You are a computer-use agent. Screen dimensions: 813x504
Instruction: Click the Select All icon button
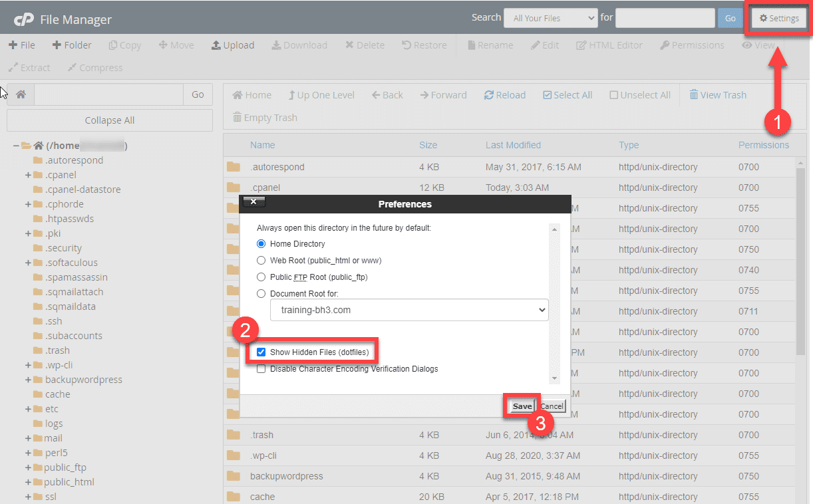pyautogui.click(x=548, y=95)
